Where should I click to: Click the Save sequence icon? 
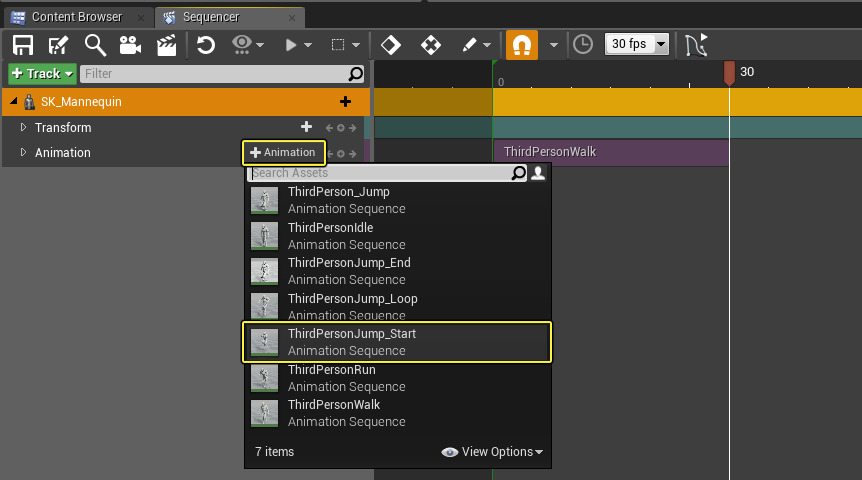click(22, 45)
